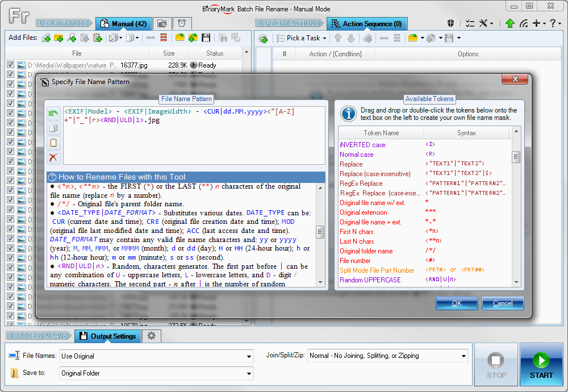Click the add files from clipboard icon
Image resolution: width=568 pixels, height=392 pixels.
(98, 37)
